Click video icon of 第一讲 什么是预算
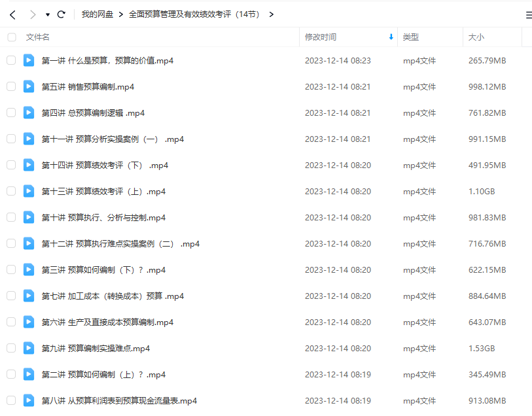Screen dimensions: 532x416 [x=29, y=60]
